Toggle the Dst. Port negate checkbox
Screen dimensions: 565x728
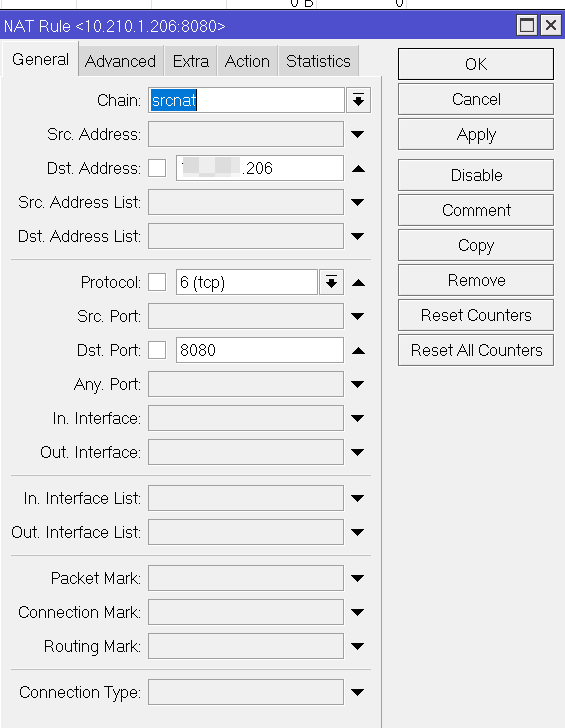157,350
